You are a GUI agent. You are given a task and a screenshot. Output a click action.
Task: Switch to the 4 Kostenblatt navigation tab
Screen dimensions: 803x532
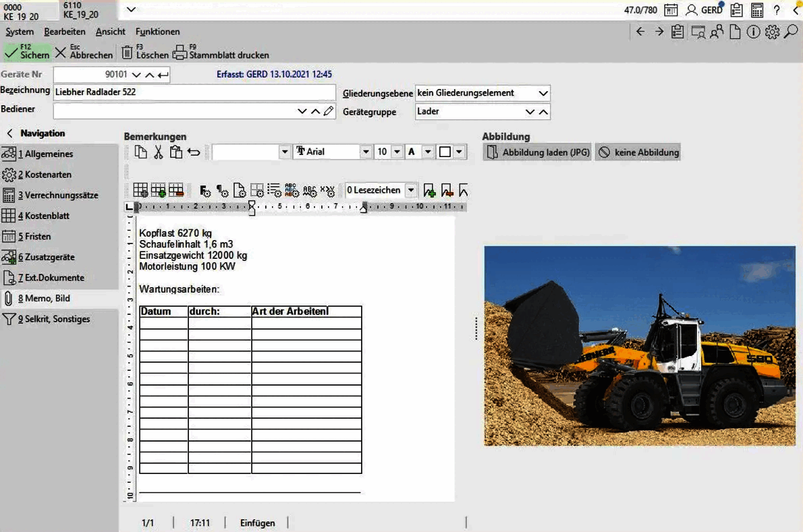(44, 216)
